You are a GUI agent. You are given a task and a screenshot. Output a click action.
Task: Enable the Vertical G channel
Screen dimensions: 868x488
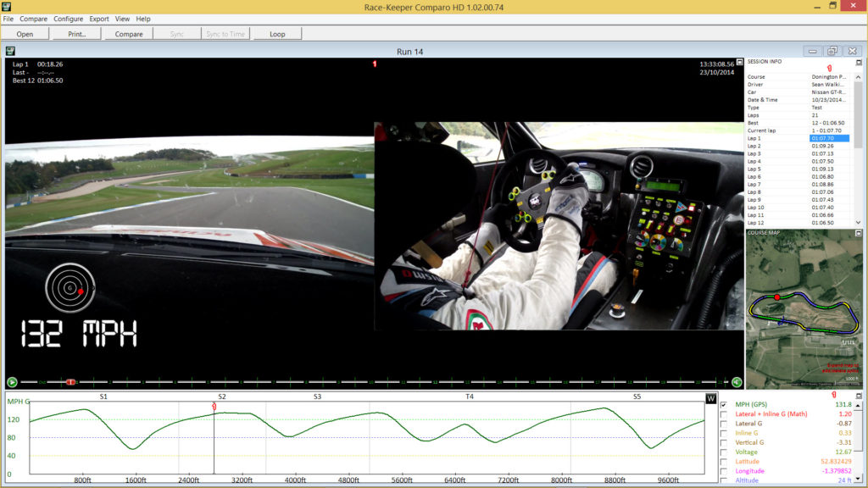point(724,442)
